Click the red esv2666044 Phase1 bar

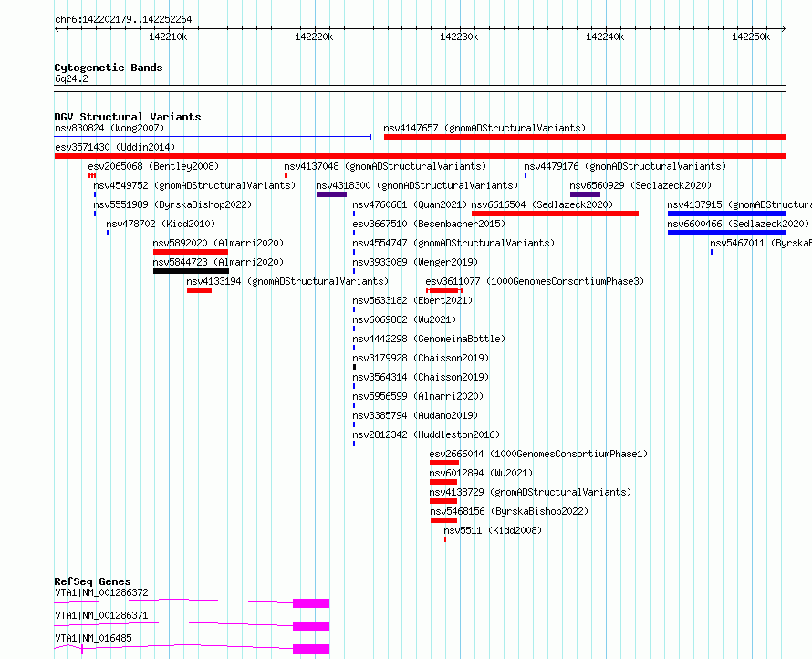pyautogui.click(x=444, y=463)
